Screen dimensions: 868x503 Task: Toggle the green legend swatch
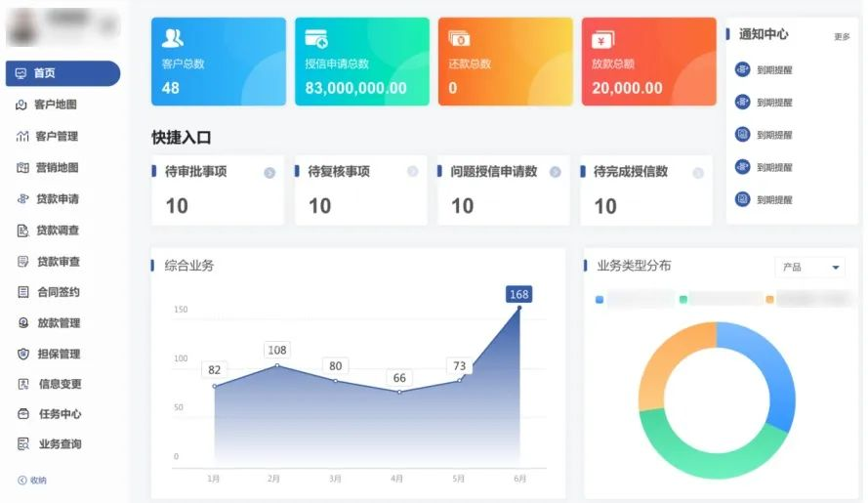click(683, 300)
